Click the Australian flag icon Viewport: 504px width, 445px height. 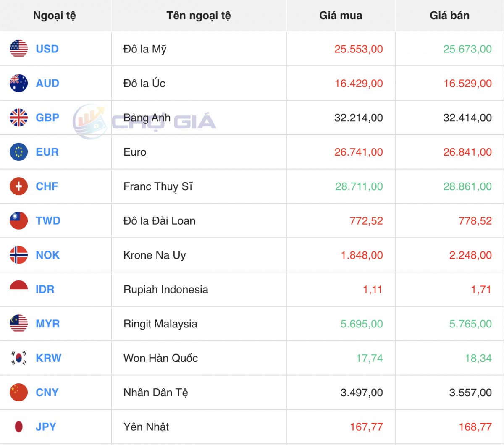(x=18, y=83)
